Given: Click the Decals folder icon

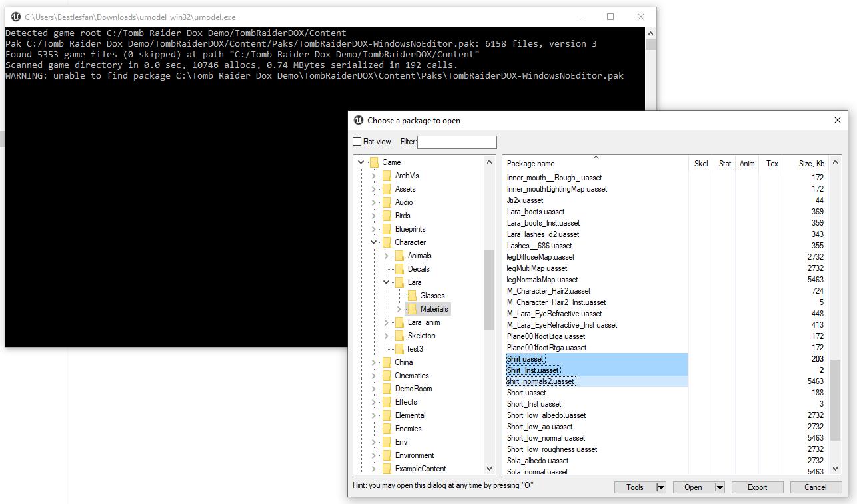Looking at the screenshot, I should (399, 269).
